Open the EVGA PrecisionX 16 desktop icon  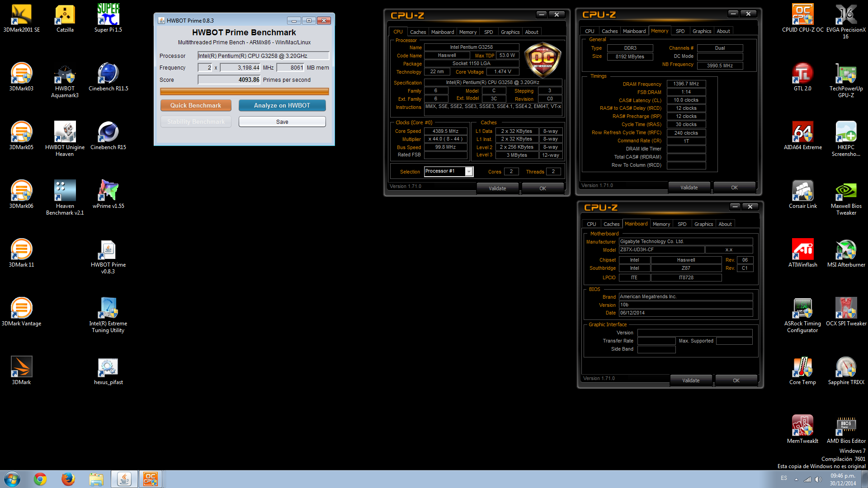[846, 22]
